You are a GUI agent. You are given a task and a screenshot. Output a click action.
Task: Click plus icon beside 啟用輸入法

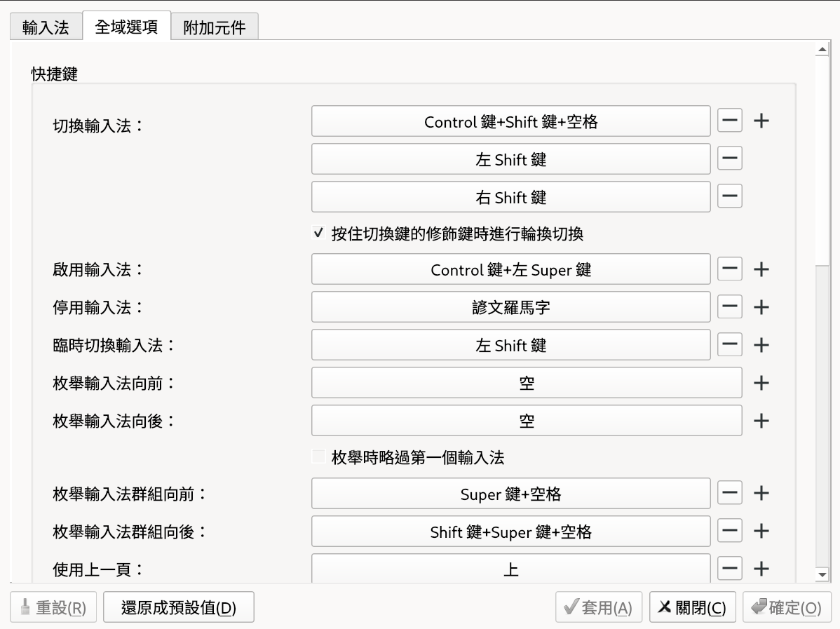761,269
